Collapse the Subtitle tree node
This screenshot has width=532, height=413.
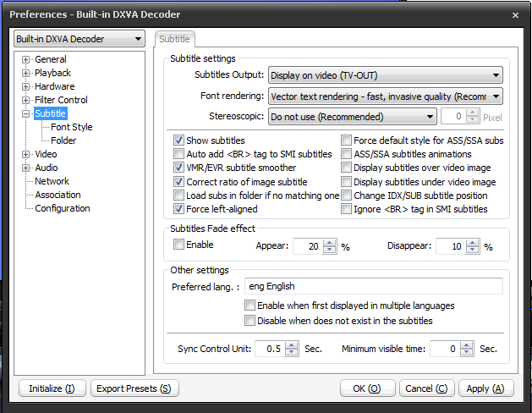click(25, 114)
